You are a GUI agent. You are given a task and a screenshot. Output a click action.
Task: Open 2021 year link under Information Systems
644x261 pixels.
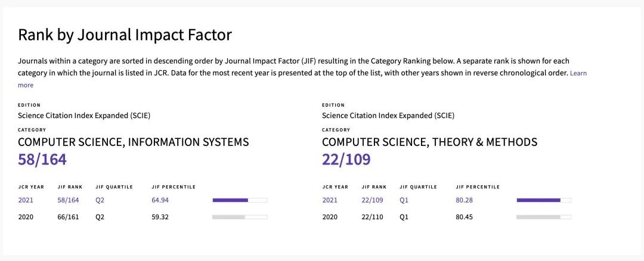(26, 200)
